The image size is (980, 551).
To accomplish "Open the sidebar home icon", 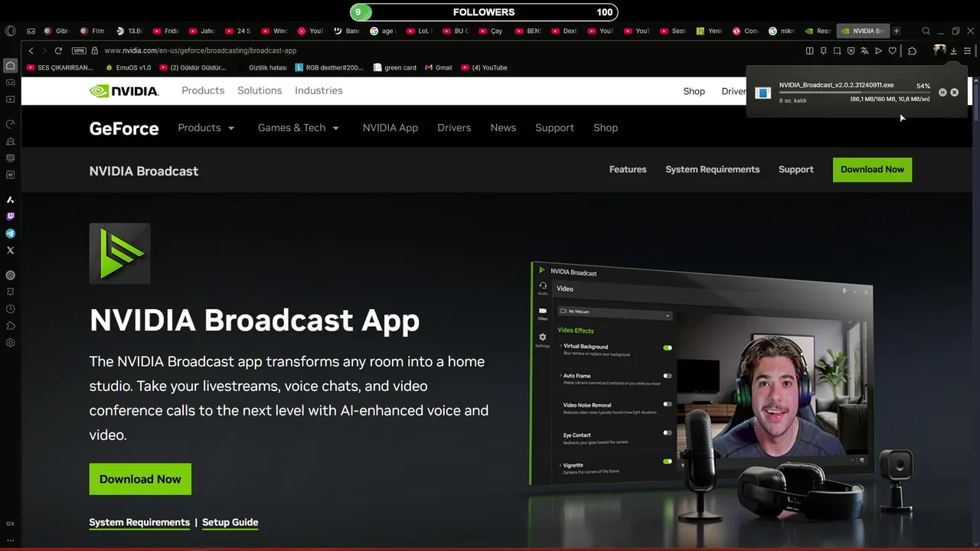I will click(10, 66).
